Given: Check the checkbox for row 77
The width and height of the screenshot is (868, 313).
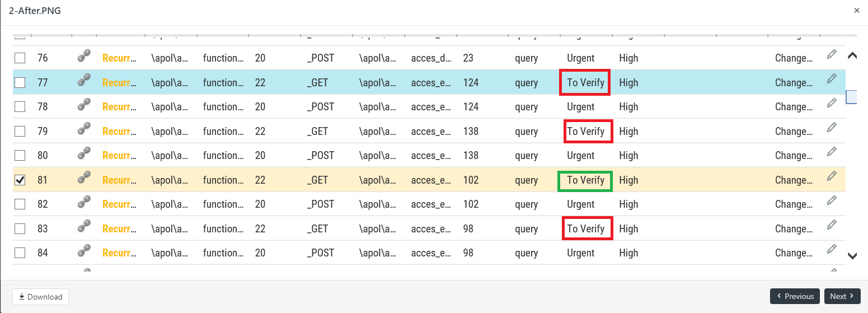Looking at the screenshot, I should 20,83.
